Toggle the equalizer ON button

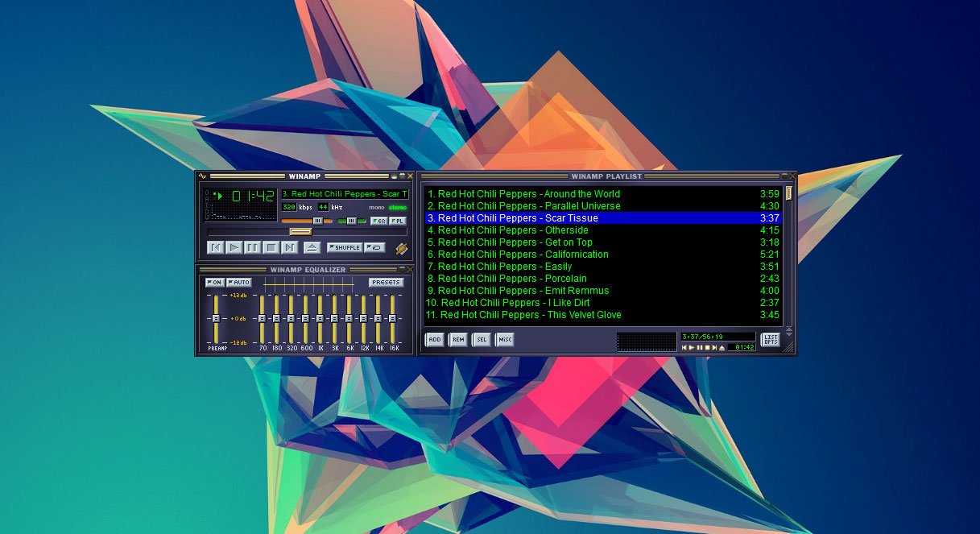[214, 283]
